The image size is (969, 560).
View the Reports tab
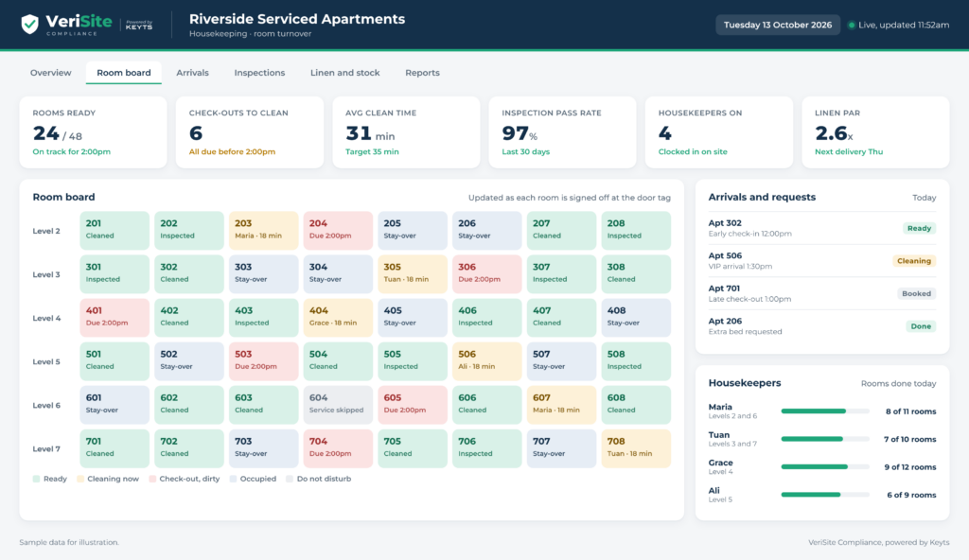tap(422, 73)
